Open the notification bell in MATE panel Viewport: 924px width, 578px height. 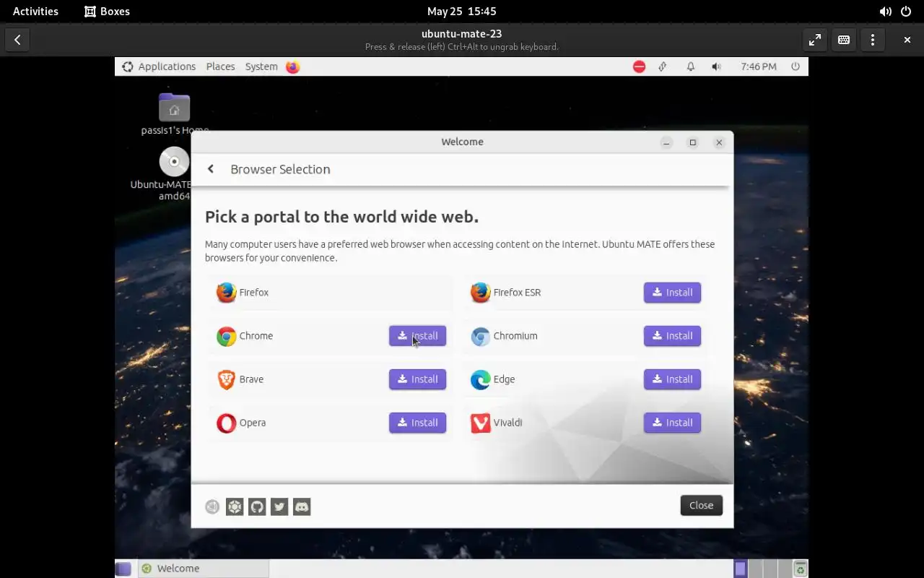(x=691, y=66)
